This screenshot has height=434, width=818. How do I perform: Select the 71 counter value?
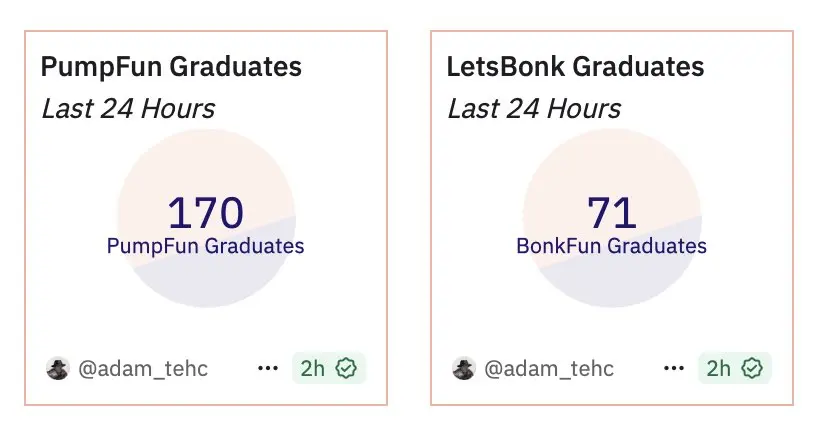pyautogui.click(x=611, y=213)
